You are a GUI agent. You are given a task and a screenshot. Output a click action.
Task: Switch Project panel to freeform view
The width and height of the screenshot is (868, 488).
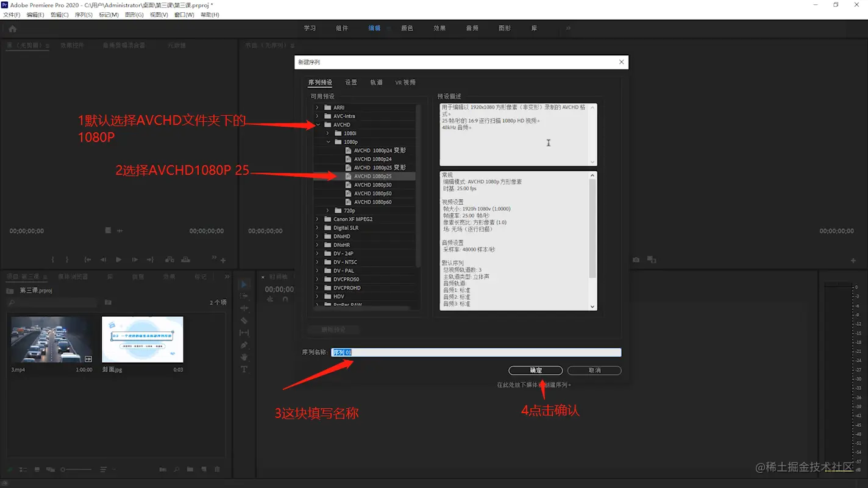51,470
